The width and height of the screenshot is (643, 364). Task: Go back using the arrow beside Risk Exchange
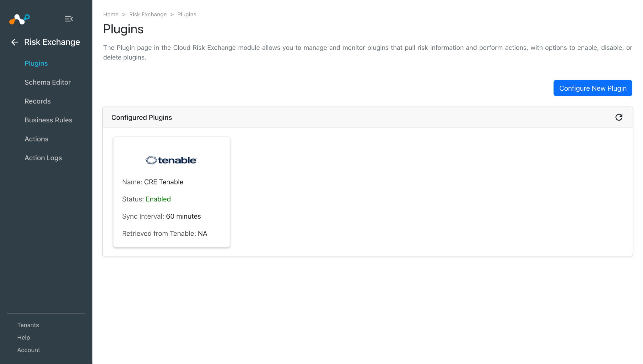14,42
